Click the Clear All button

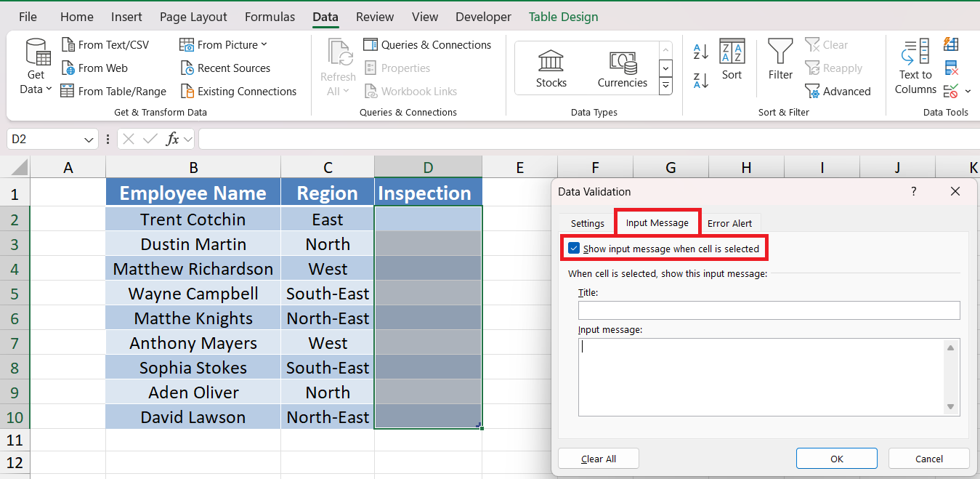pyautogui.click(x=599, y=459)
